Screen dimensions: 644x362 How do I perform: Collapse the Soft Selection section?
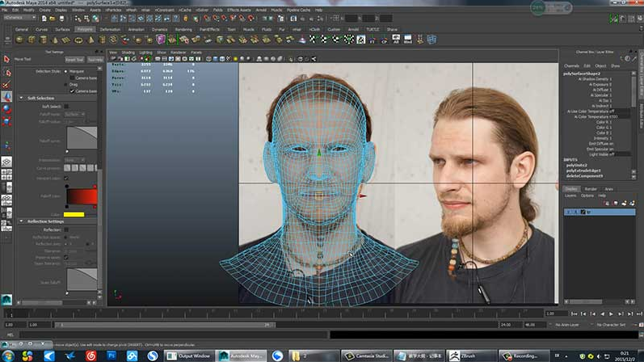pyautogui.click(x=21, y=99)
